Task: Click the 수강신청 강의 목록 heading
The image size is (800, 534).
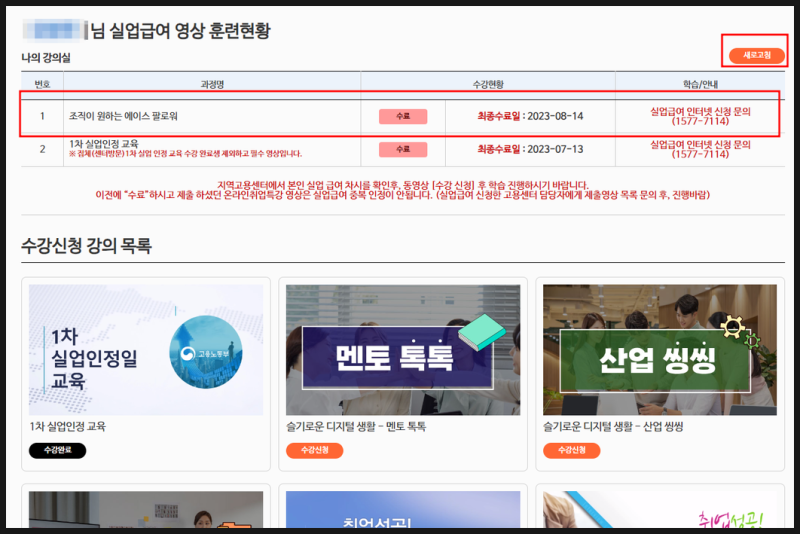Action: [x=86, y=246]
